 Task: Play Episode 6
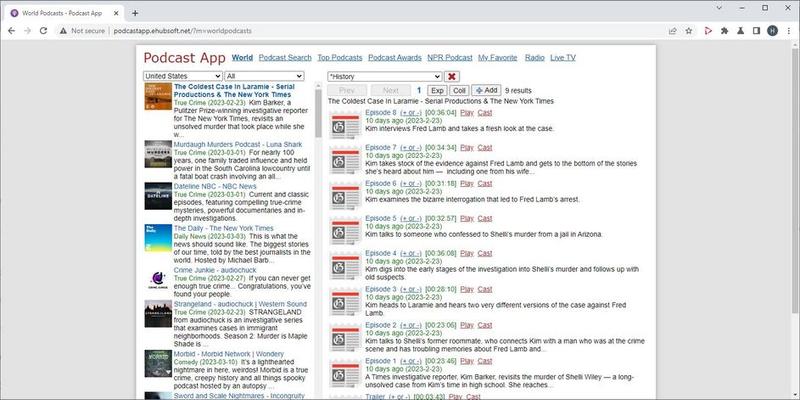tap(467, 183)
